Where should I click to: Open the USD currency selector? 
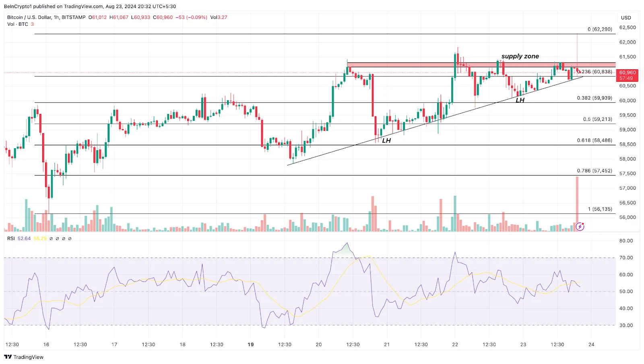(x=626, y=18)
